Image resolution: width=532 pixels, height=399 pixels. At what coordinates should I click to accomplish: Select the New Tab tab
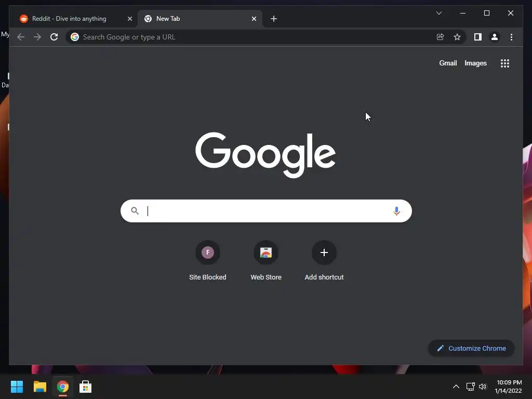pyautogui.click(x=200, y=19)
